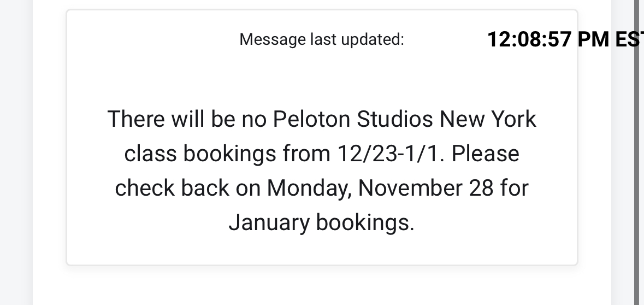The width and height of the screenshot is (644, 305).
Task: Click the final line "January bookings."
Action: click(322, 222)
